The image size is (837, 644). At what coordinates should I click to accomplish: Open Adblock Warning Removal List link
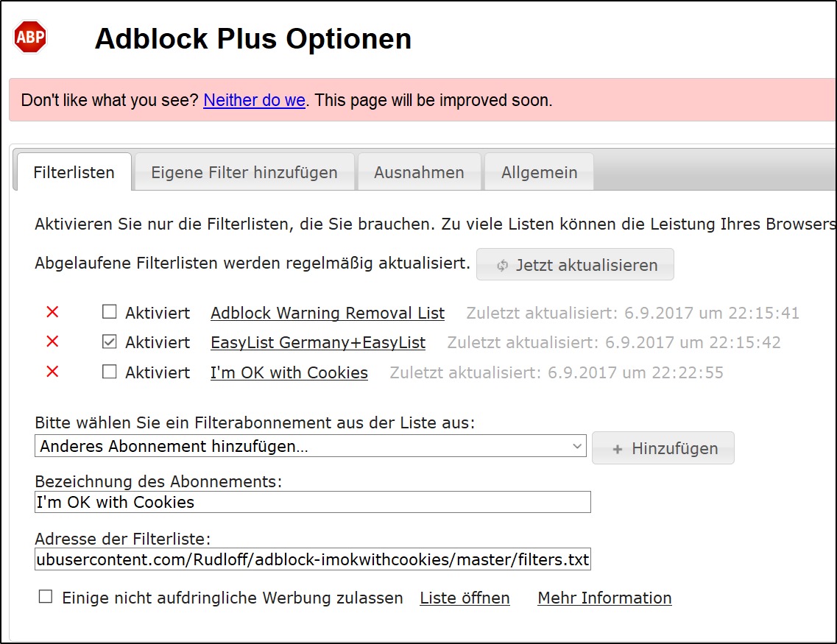coord(328,313)
